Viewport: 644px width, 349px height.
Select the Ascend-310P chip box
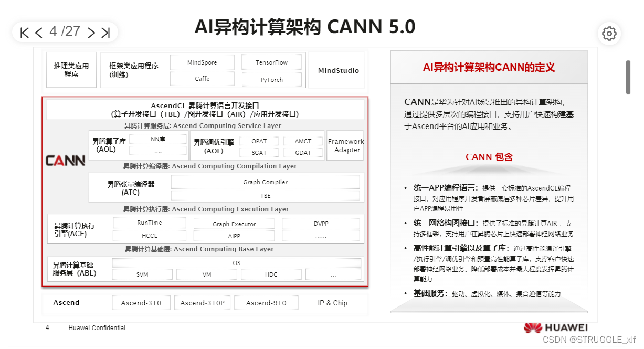tap(202, 303)
